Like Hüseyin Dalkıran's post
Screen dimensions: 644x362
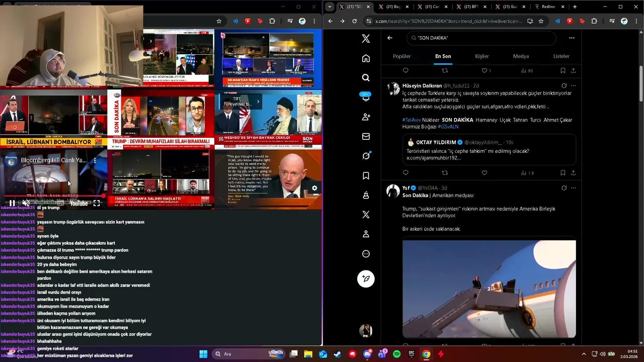485,173
